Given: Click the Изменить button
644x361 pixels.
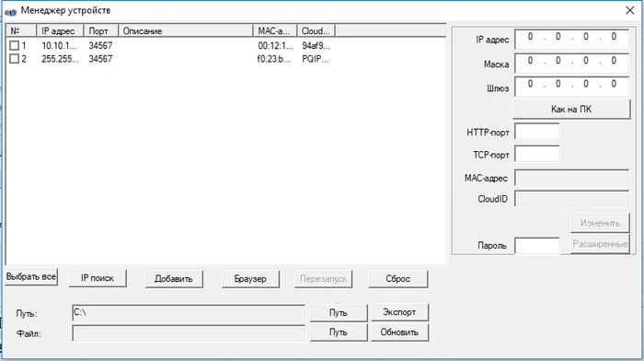Looking at the screenshot, I should point(600,223).
